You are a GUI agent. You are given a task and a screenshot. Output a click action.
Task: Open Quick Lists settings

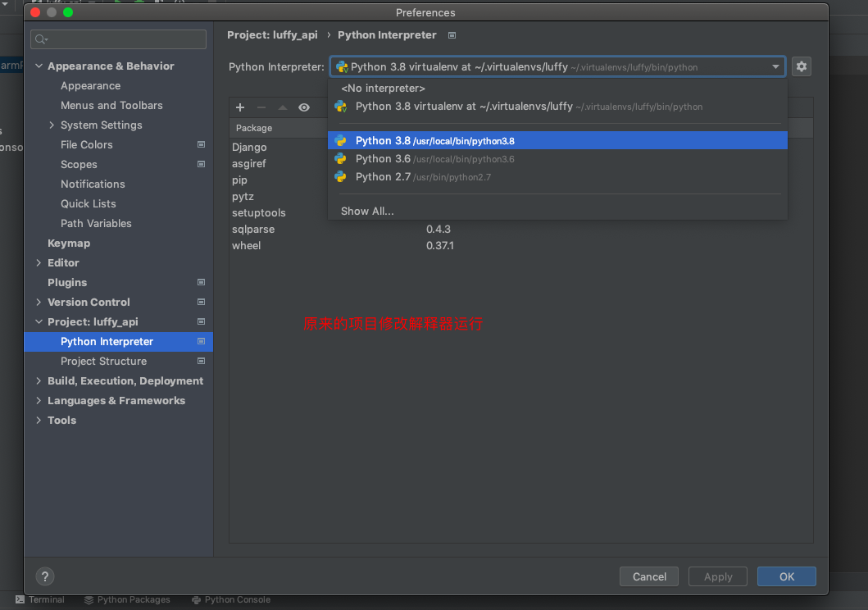pos(89,203)
